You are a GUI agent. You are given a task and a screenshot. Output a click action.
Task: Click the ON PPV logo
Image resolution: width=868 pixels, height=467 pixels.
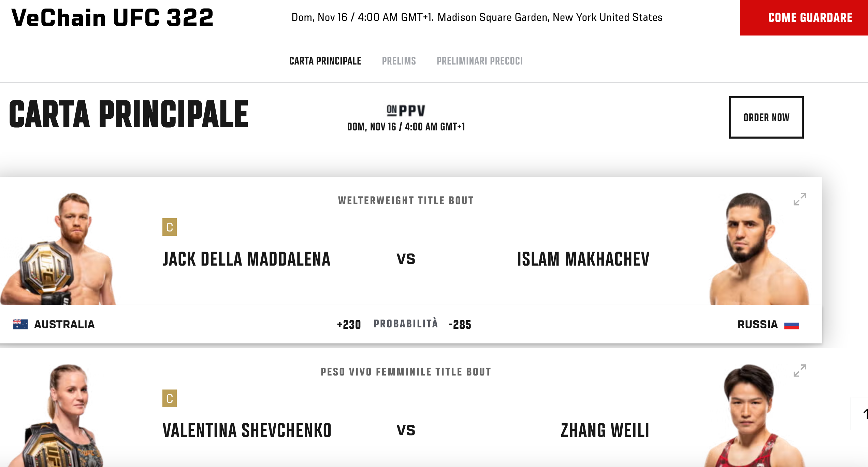click(406, 111)
